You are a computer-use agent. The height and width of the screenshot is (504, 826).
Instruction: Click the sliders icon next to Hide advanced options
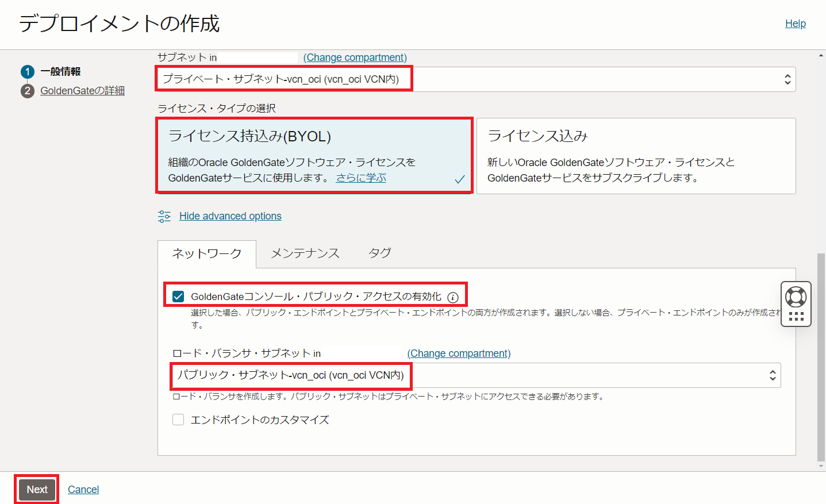[x=164, y=216]
